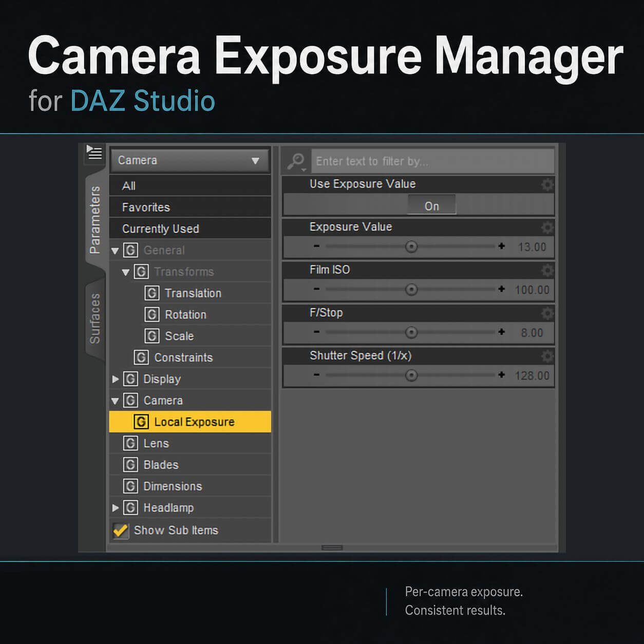Click the G icon beside Camera group

pyautogui.click(x=131, y=401)
